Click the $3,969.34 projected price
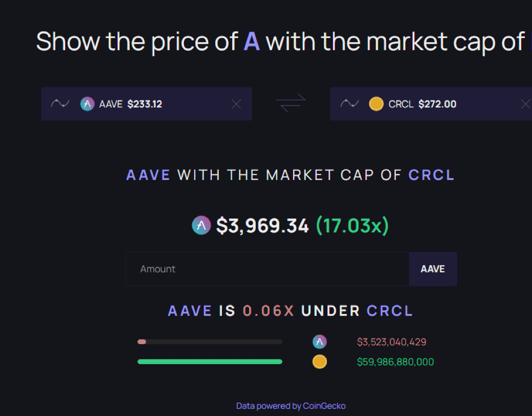Screen dimensions: 532x416 click(x=262, y=225)
